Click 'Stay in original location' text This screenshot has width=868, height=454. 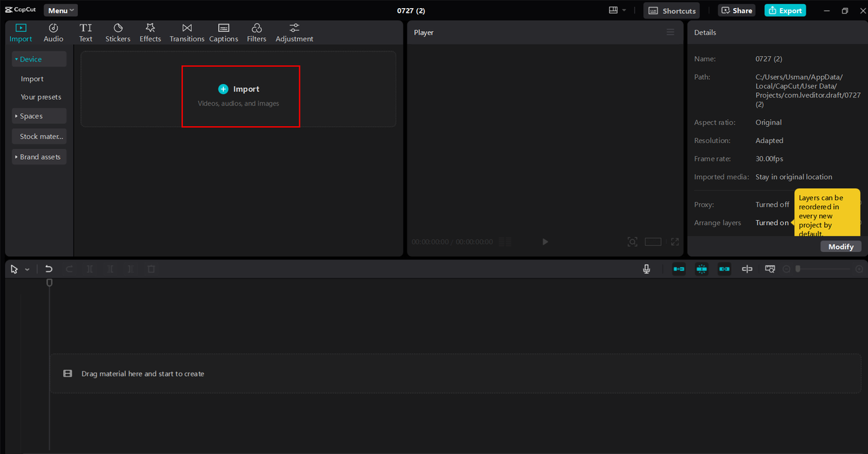[793, 177]
